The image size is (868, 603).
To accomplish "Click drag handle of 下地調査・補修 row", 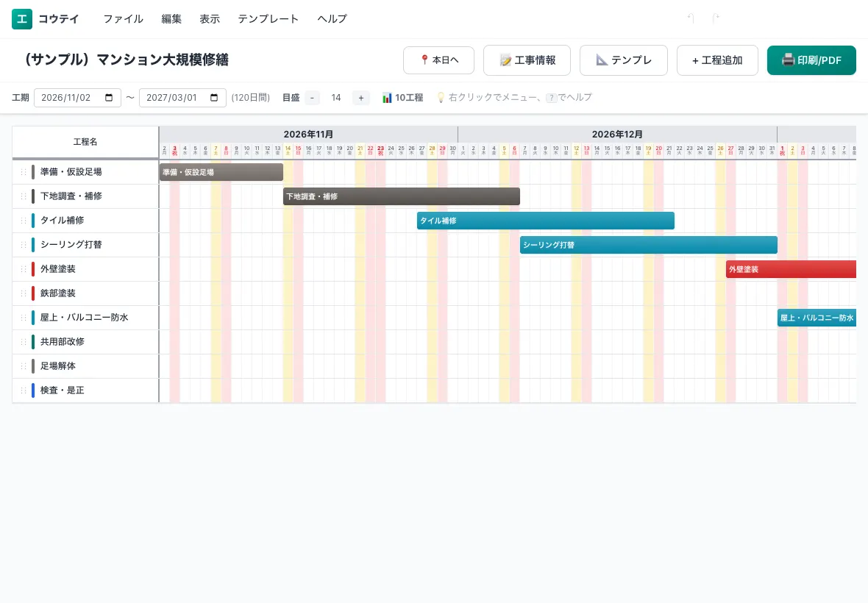I will [24, 196].
